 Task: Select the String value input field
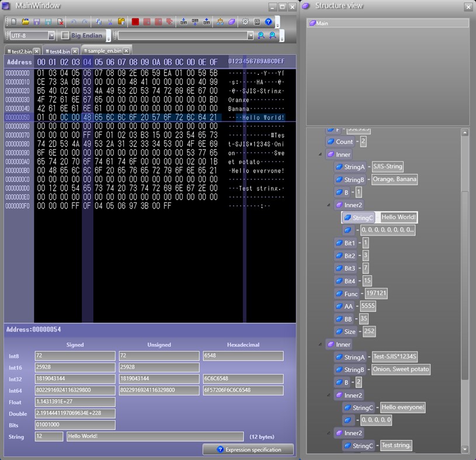(x=155, y=437)
